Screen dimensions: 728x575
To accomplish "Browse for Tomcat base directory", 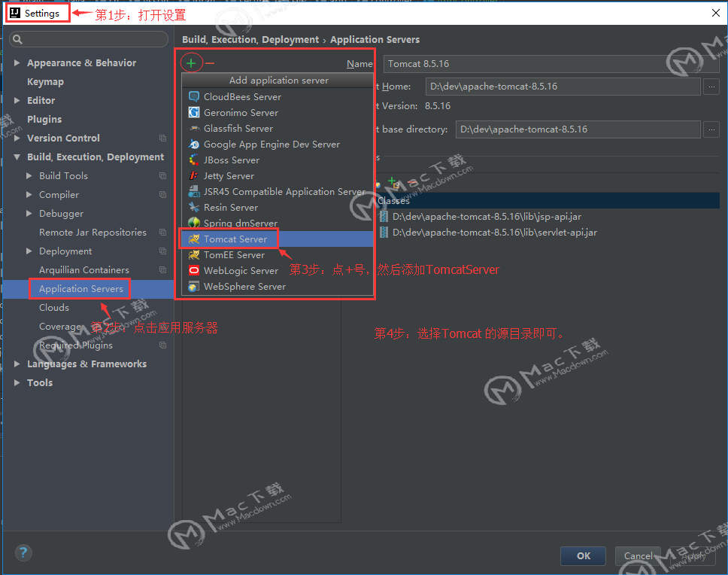I will pyautogui.click(x=711, y=129).
